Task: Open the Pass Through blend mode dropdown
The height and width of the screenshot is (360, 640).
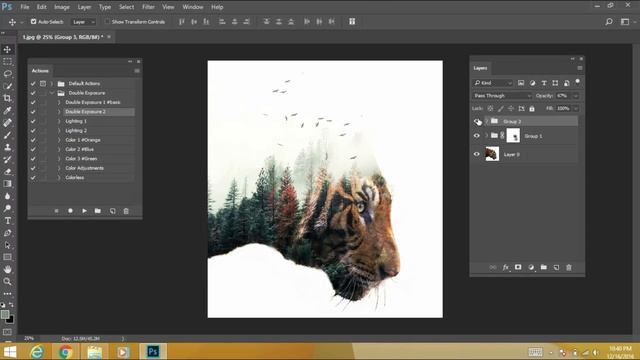Action: [x=502, y=96]
